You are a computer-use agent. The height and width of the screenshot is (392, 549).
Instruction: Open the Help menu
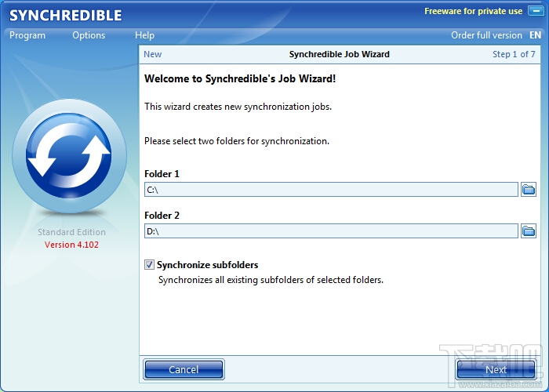[x=144, y=35]
